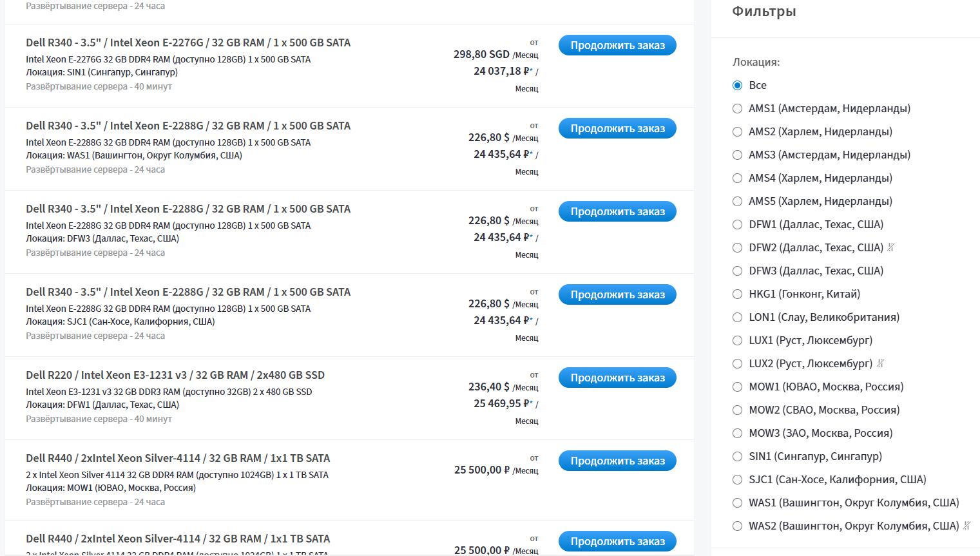
Task: Pick AMS4 (Харлем, Нидерланды) radio option
Action: (737, 178)
